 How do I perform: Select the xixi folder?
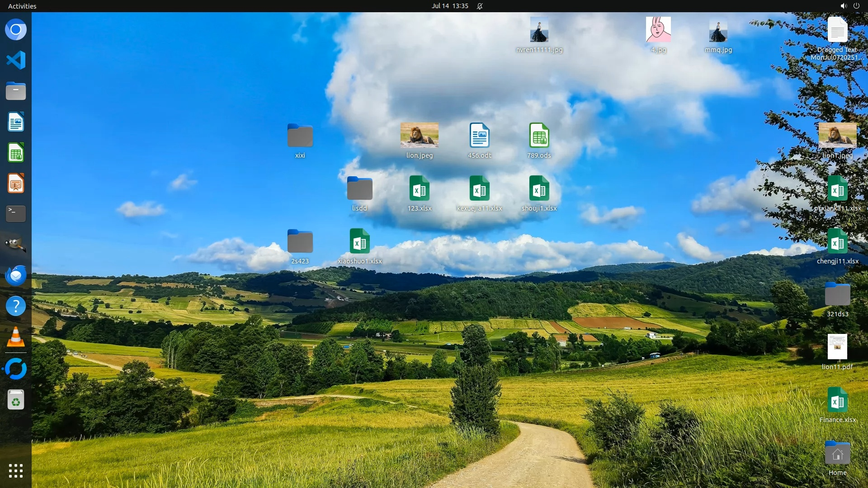point(300,136)
